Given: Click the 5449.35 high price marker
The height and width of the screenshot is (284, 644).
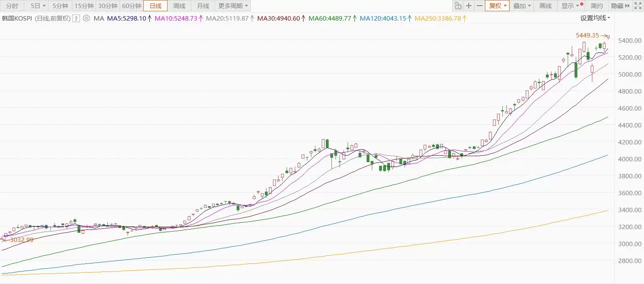Looking at the screenshot, I should [587, 35].
